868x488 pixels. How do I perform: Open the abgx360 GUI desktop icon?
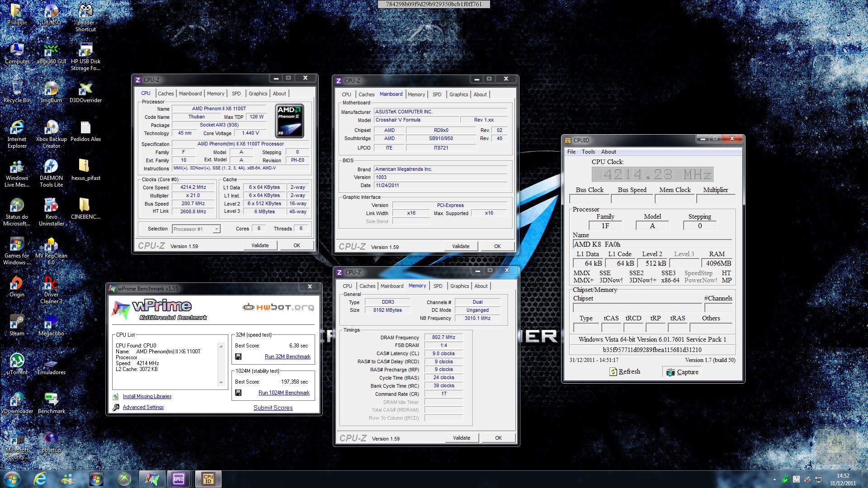[x=51, y=54]
